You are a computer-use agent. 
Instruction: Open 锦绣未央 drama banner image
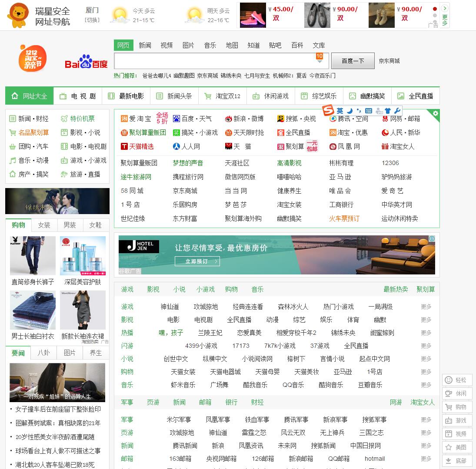57,201
